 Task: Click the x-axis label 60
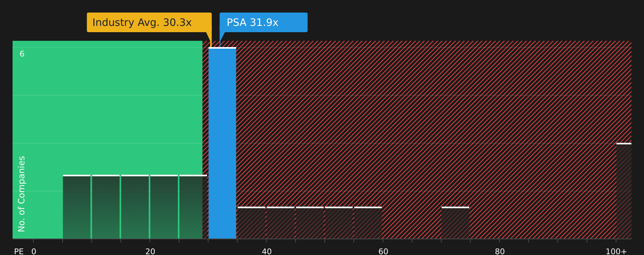(383, 251)
